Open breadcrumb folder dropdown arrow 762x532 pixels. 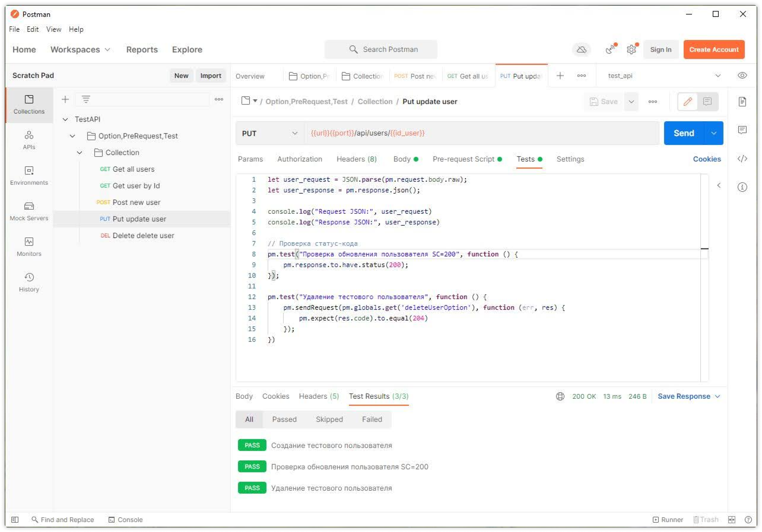(255, 101)
